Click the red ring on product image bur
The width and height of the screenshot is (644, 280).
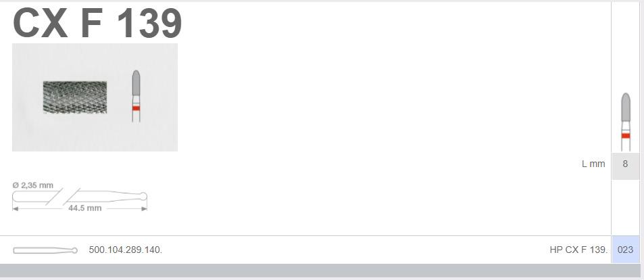pyautogui.click(x=136, y=108)
